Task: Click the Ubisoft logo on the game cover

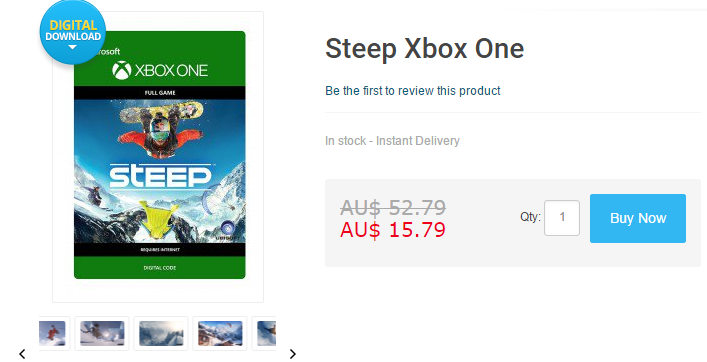Action: [x=226, y=230]
